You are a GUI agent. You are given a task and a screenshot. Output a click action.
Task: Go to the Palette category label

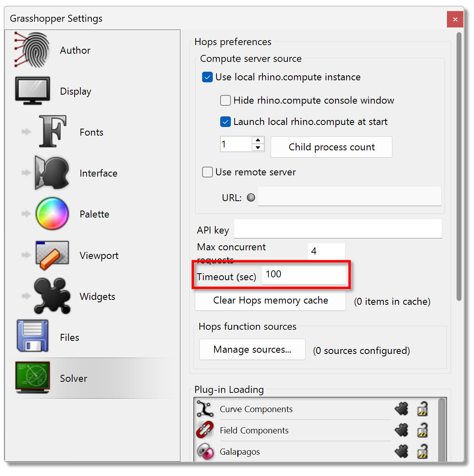[x=94, y=214]
